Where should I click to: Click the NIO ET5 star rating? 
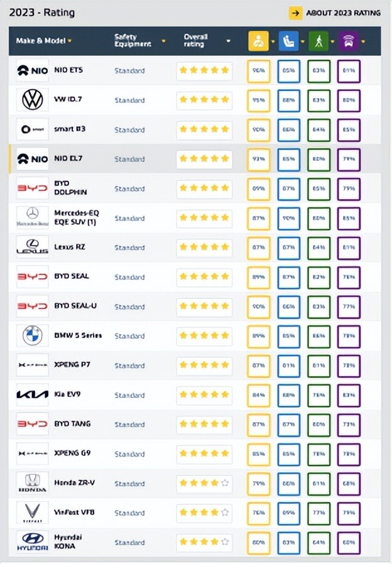(204, 70)
